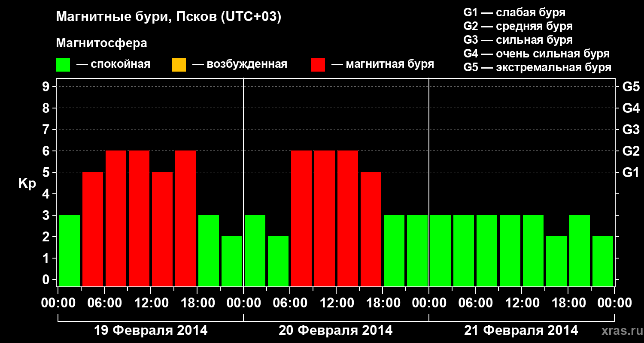Click the 20 Февраля 15:00–18:00 red bar

pos(371,229)
